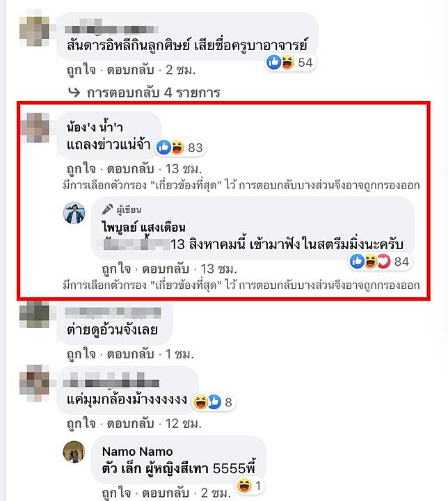Open Namo Namo's profile picture

[74, 452]
